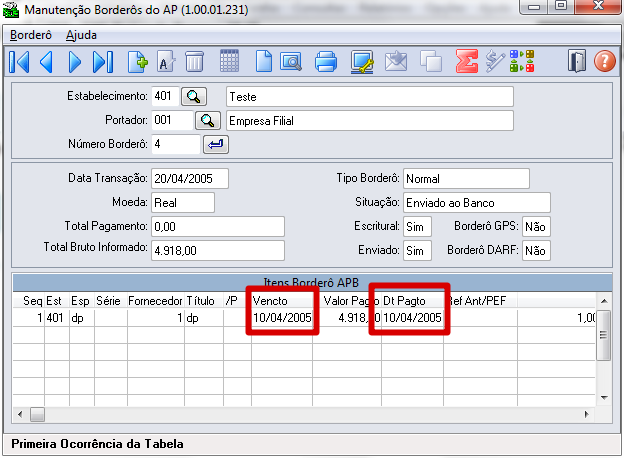
Task: Confirm Número Borderô with return arrow button
Action: point(216,144)
